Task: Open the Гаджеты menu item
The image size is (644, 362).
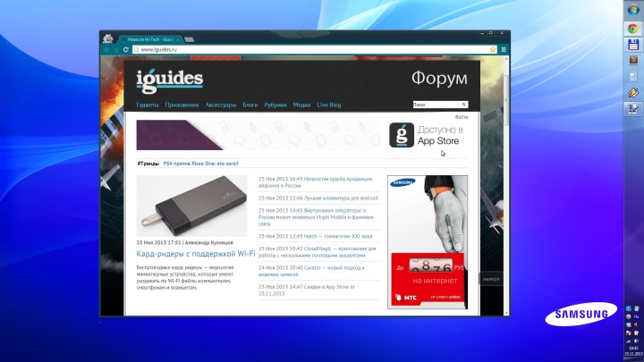Action: (x=147, y=105)
